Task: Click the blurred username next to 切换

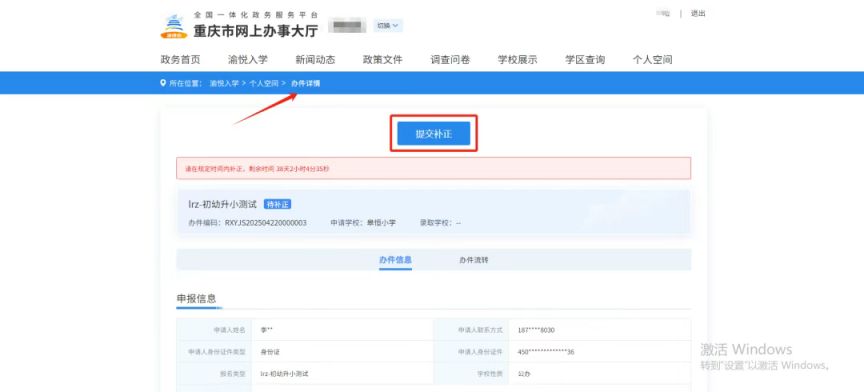Action: 348,25
